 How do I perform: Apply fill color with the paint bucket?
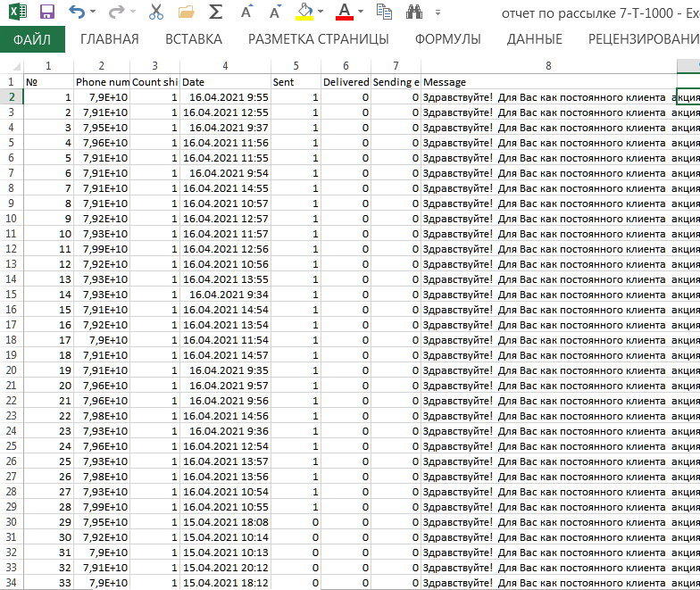point(304,12)
